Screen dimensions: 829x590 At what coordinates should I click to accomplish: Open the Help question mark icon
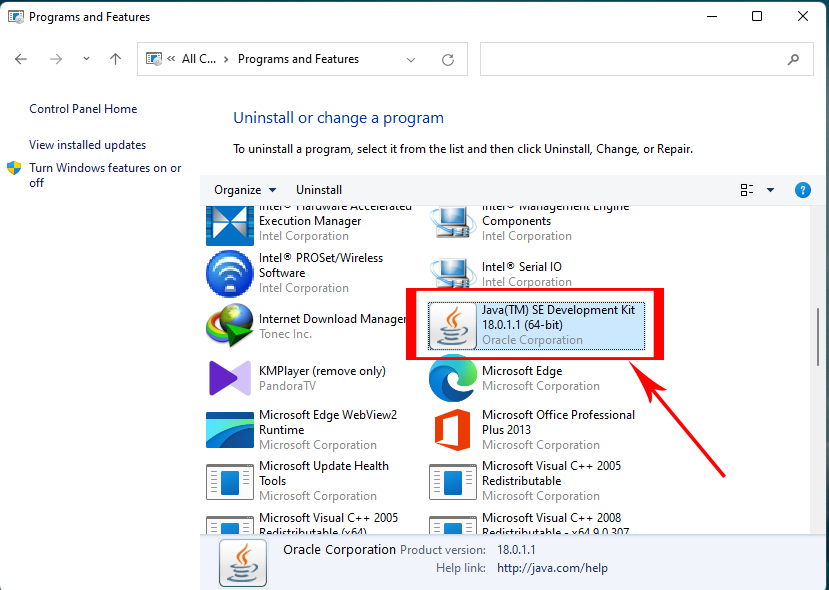[803, 190]
